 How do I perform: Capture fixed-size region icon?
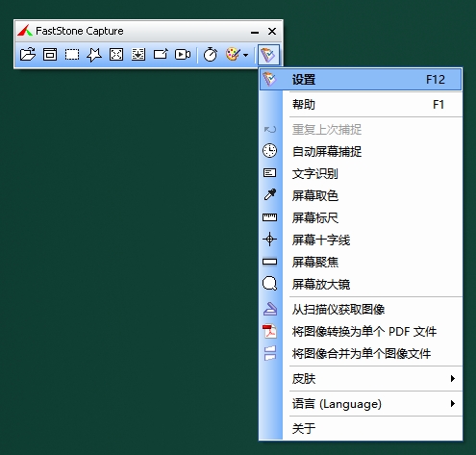161,55
